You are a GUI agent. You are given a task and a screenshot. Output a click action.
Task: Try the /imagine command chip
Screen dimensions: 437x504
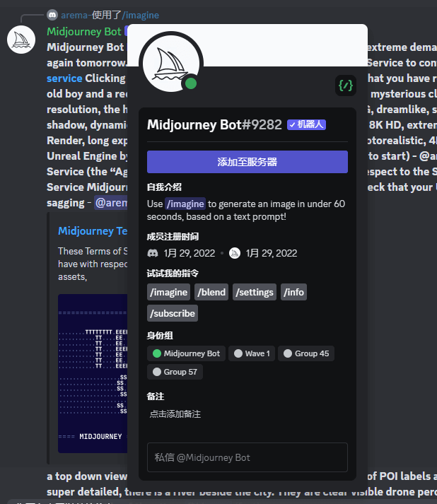pos(168,292)
